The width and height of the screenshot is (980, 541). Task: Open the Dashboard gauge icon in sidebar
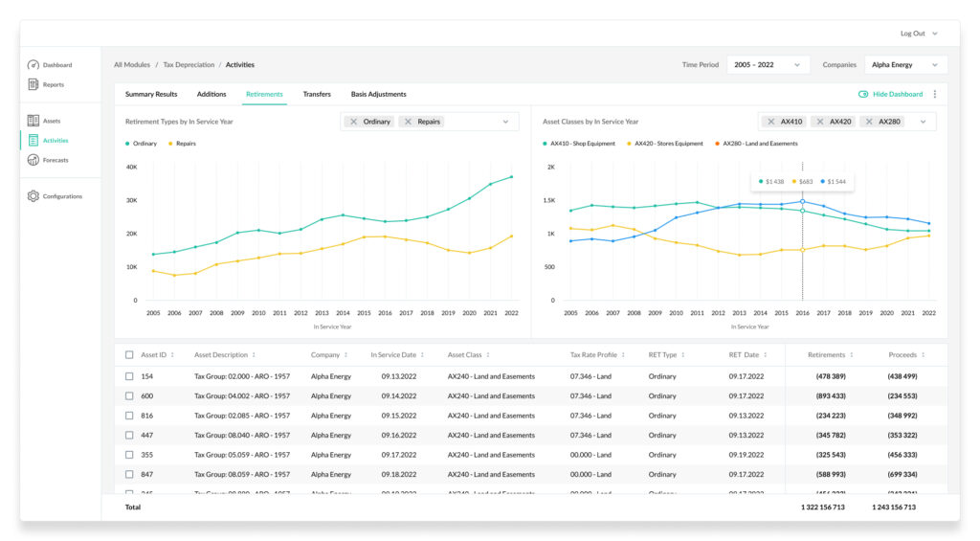coord(33,64)
